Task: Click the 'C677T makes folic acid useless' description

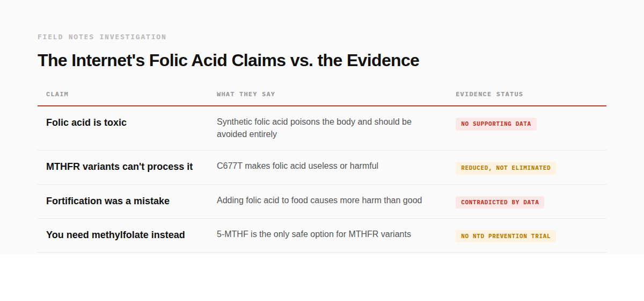Action: (x=297, y=166)
